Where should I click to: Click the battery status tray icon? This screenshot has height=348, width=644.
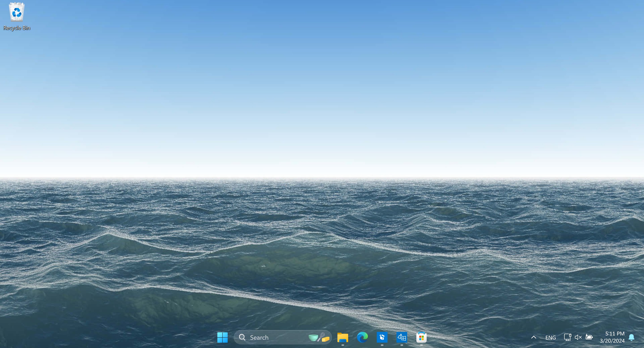coord(589,337)
